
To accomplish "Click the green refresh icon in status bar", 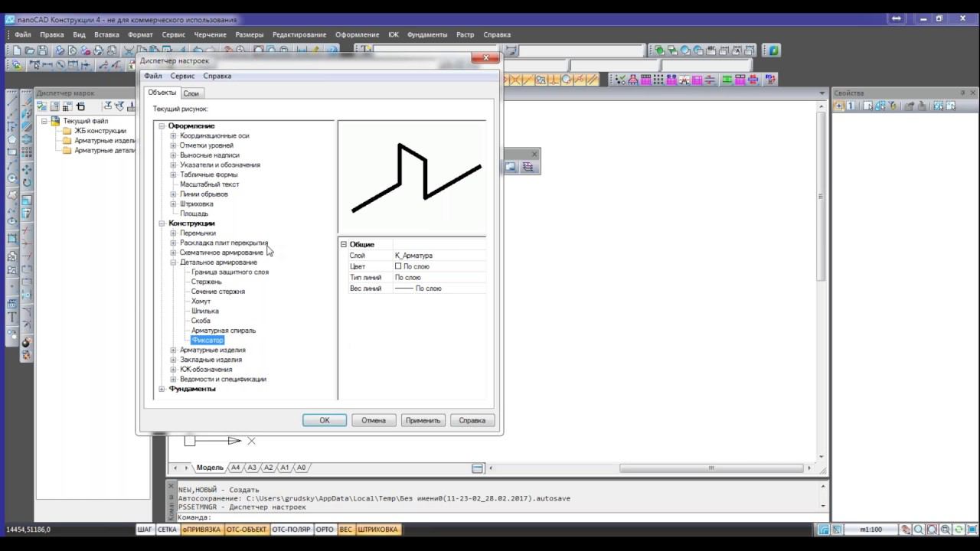I will (958, 530).
